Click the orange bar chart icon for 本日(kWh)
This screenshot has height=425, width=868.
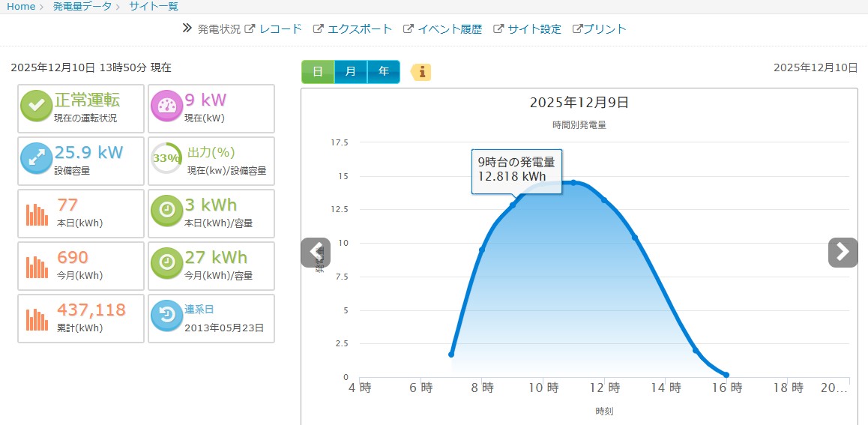[36, 214]
